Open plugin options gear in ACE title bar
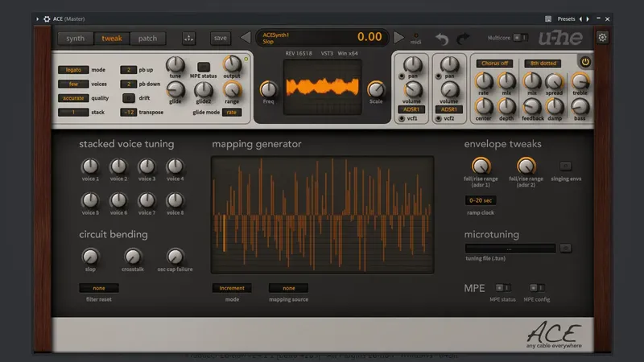Screen dimensions: 644x362 pos(47,19)
